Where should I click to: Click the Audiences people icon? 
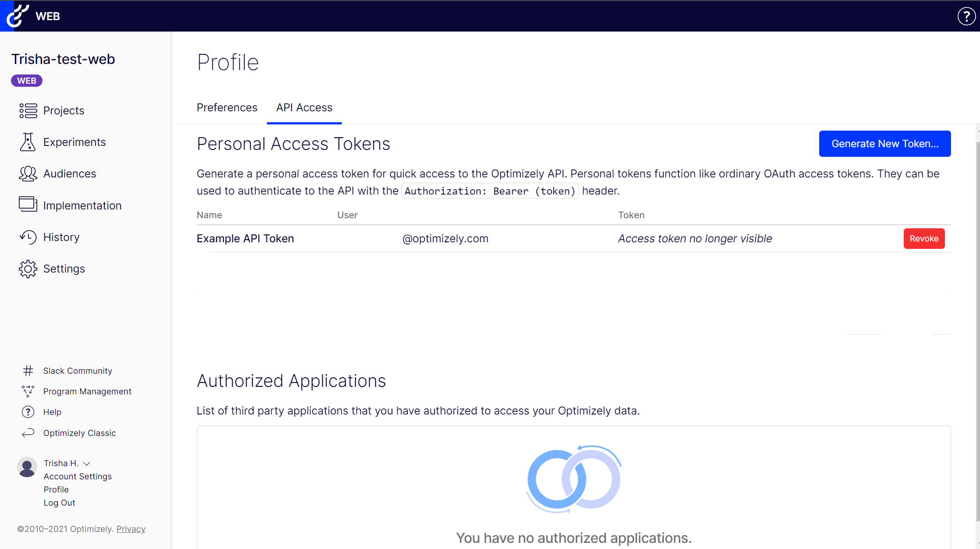[28, 174]
